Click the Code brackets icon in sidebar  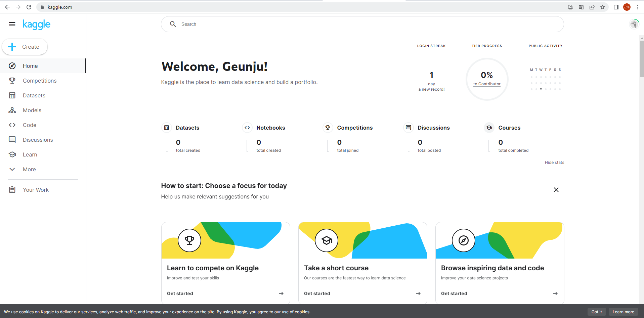click(x=12, y=125)
